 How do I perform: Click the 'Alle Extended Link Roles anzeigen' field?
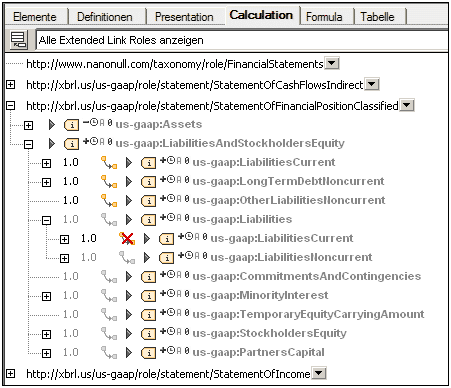click(x=242, y=40)
